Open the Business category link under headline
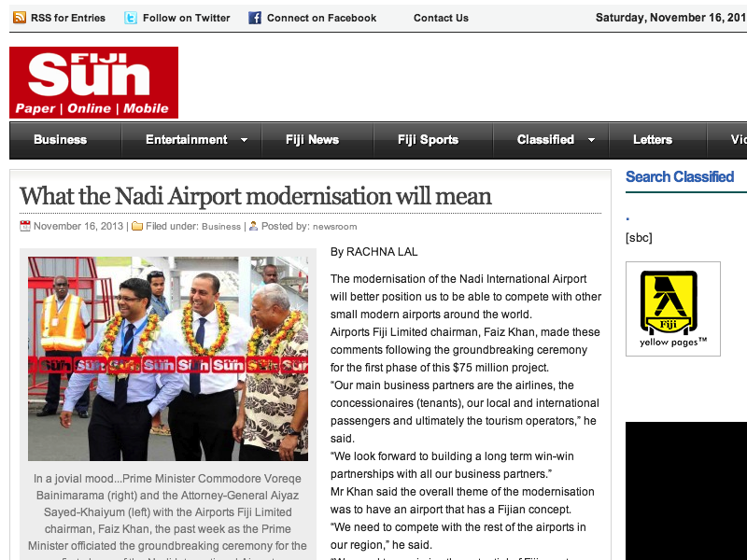 point(221,227)
